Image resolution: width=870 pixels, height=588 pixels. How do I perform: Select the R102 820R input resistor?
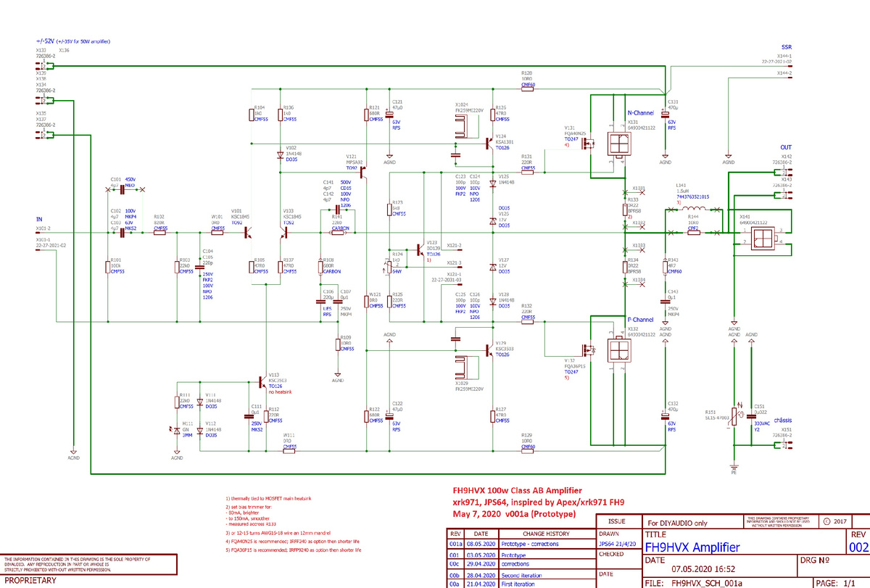(x=160, y=233)
